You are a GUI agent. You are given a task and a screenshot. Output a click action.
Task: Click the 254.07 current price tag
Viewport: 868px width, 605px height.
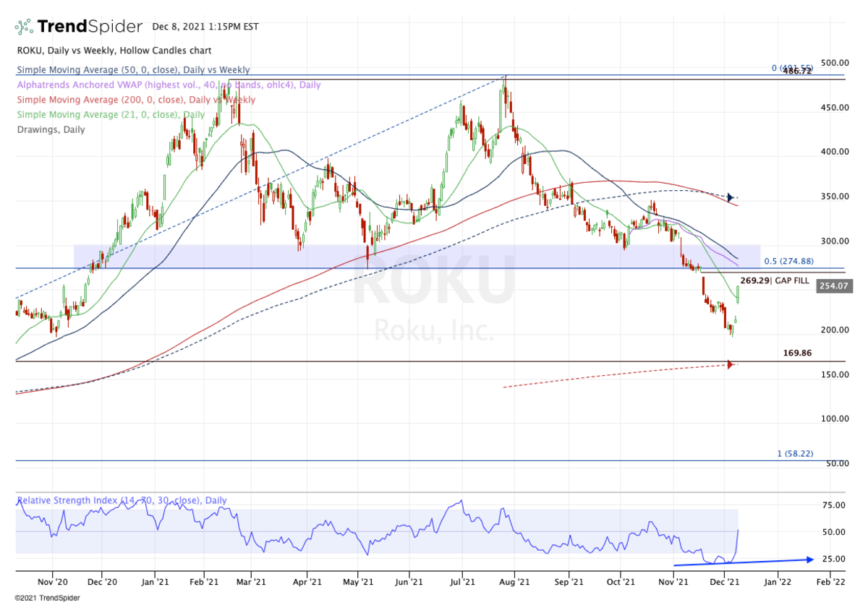(835, 286)
